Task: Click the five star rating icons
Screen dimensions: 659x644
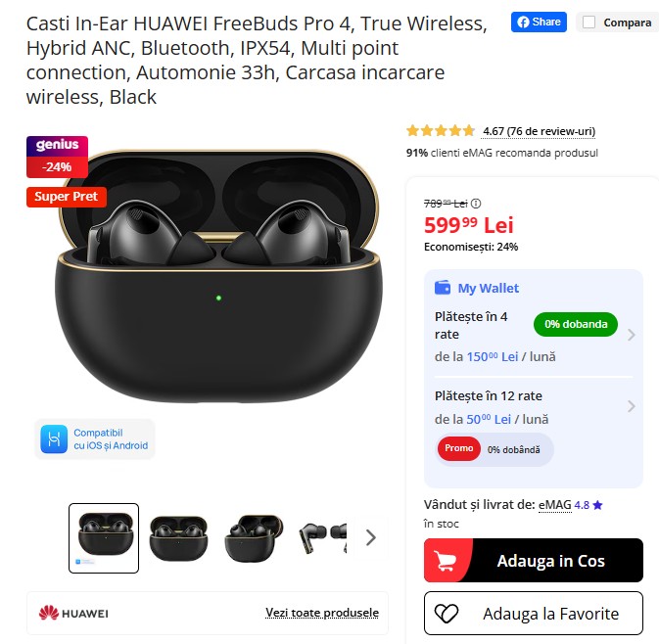Action: tap(441, 131)
